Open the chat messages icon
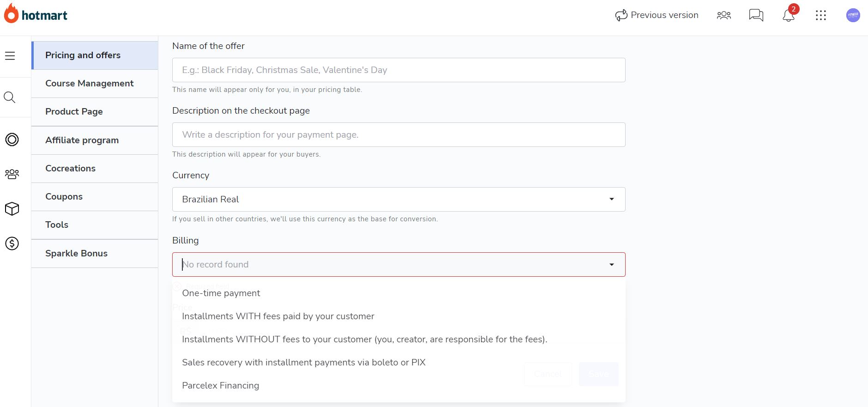 tap(756, 15)
